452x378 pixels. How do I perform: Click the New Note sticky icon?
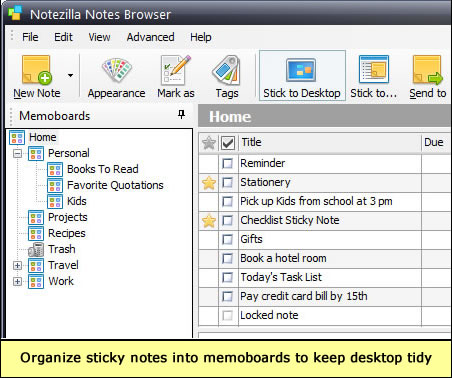click(37, 69)
